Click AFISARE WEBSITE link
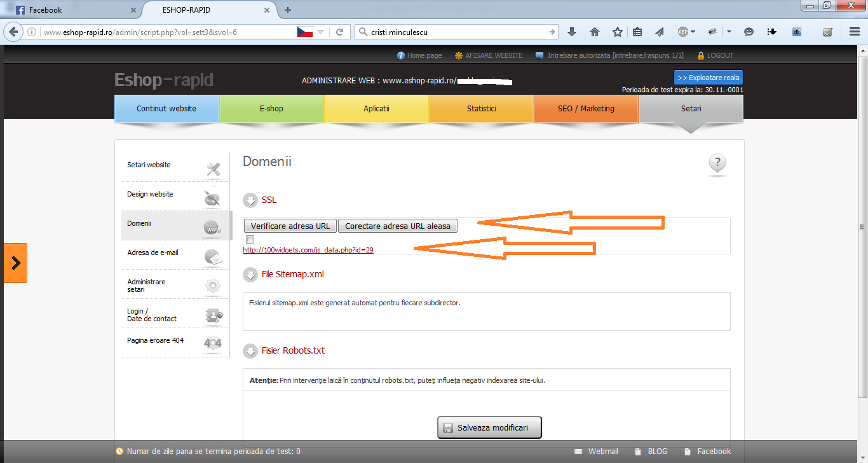Viewport: 868px width, 463px height. click(x=489, y=55)
